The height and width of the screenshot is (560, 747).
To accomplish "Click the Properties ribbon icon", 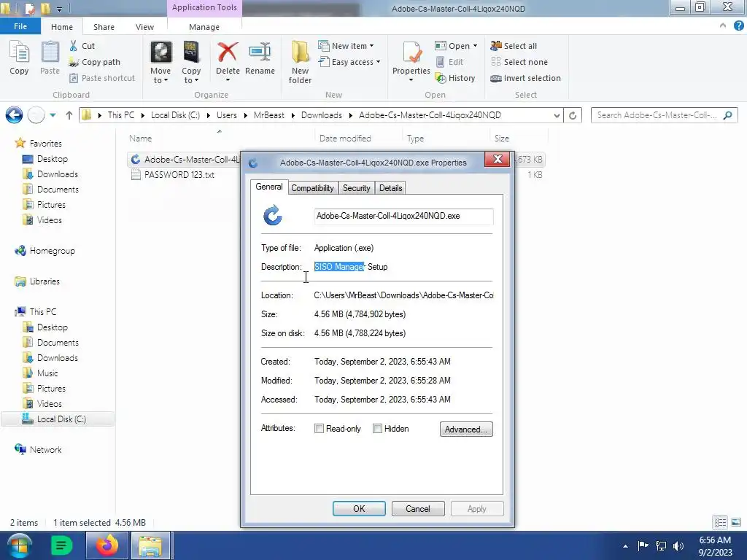I will 411,52.
